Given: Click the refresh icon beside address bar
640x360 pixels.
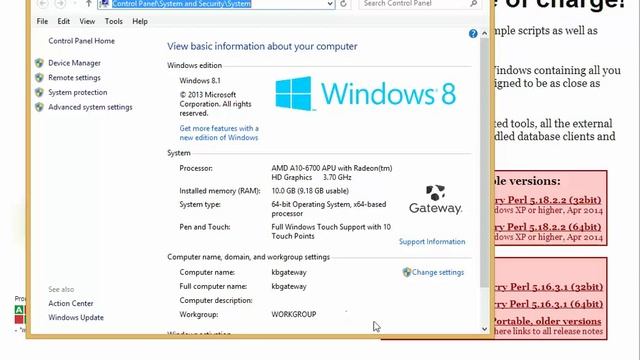Looking at the screenshot, I should (x=343, y=4).
